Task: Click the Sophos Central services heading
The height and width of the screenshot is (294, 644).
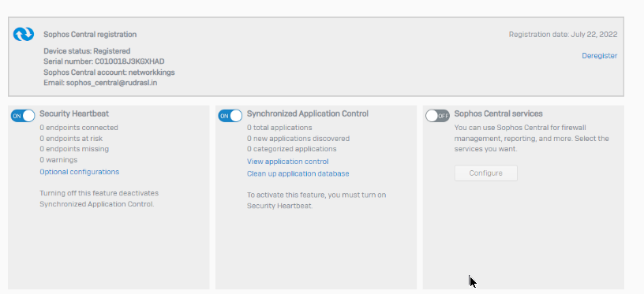Action: click(x=498, y=114)
